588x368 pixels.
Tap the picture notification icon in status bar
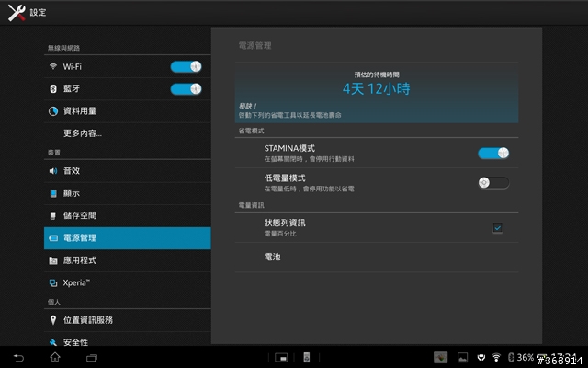(463, 358)
